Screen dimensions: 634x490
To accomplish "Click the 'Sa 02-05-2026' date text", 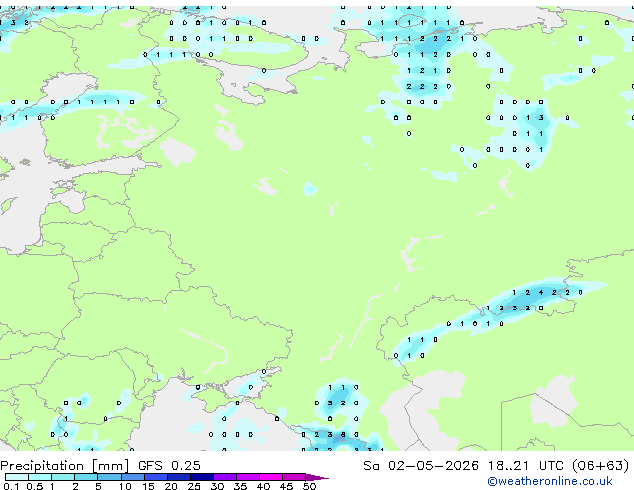I will [x=421, y=466].
